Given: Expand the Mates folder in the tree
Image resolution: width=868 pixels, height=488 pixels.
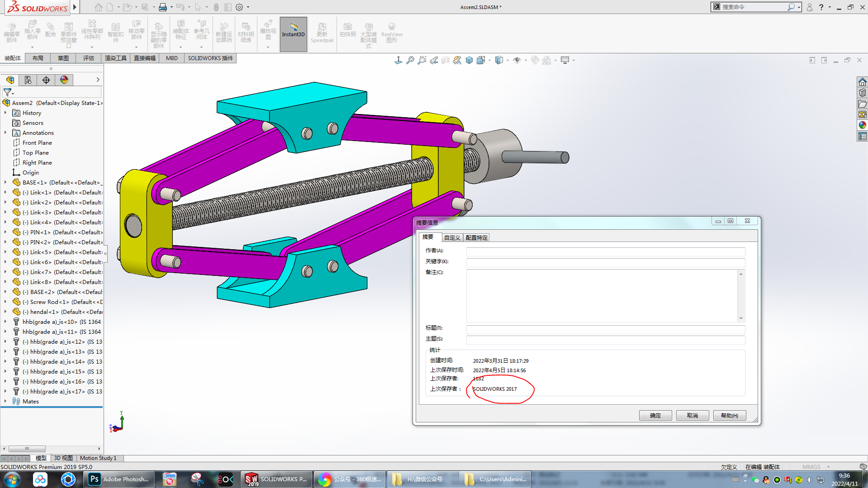Looking at the screenshot, I should 5,401.
